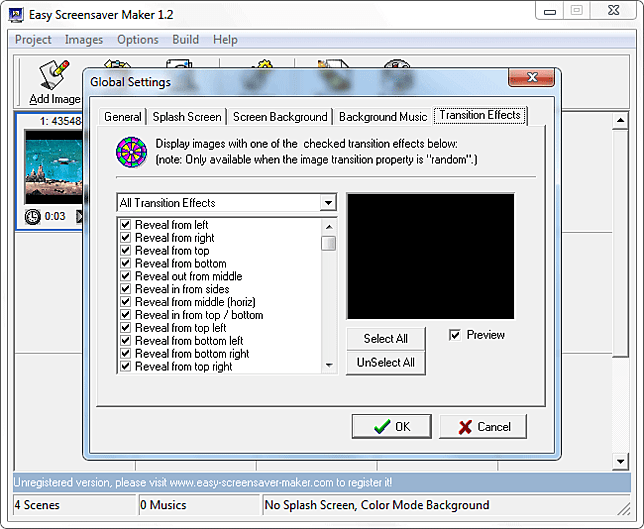Click the clock duration icon under thumbnail
Screen dimensions: 644x529
[x=32, y=216]
